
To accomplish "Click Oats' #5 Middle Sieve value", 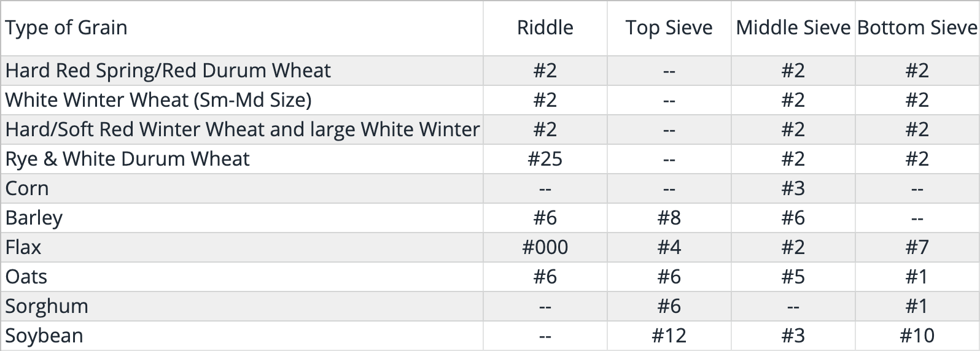I will pyautogui.click(x=793, y=277).
